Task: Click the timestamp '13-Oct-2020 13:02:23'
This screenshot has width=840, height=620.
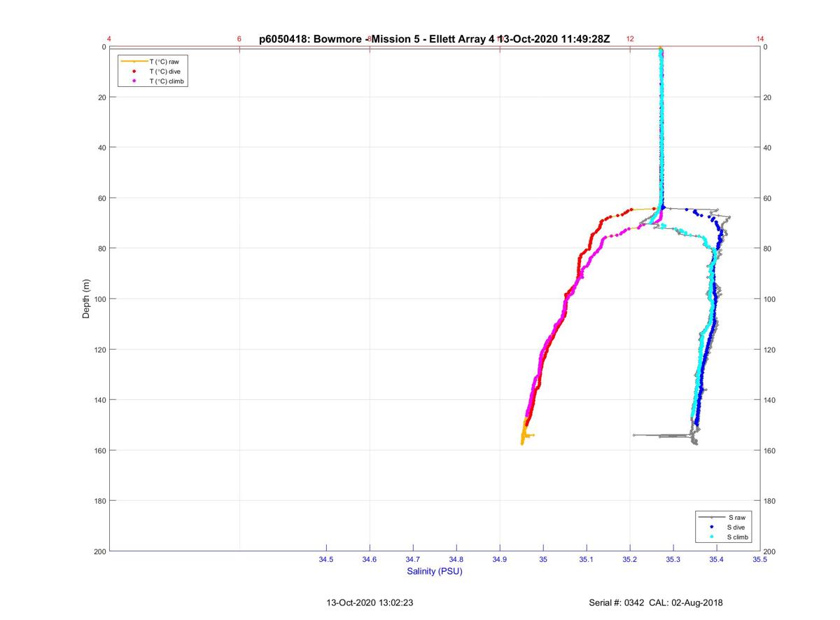Action: 370,602
